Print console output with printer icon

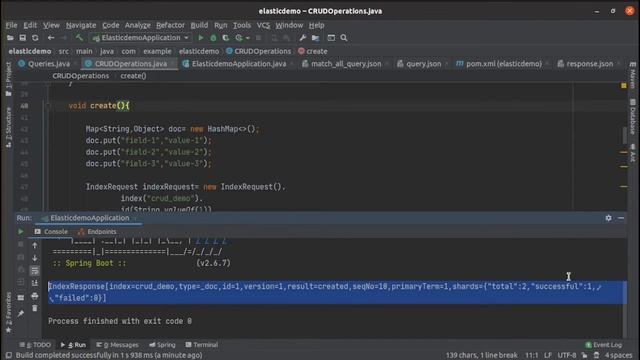click(35, 296)
